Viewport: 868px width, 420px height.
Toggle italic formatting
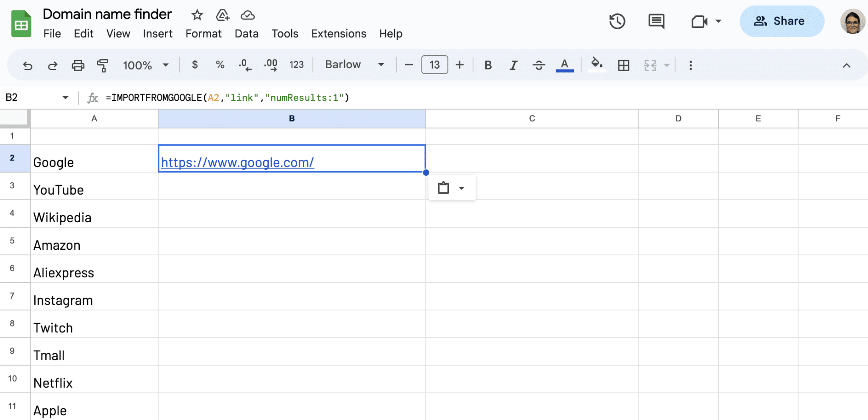[513, 65]
